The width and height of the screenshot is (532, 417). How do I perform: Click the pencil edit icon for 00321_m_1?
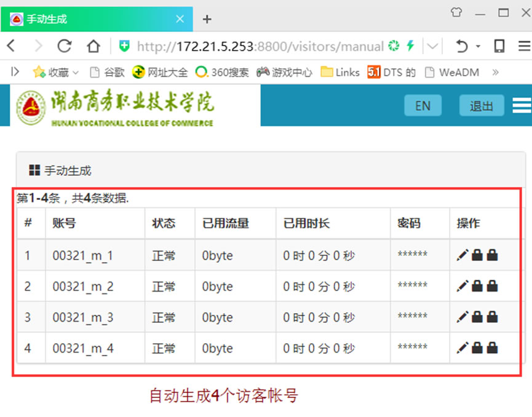coord(463,255)
